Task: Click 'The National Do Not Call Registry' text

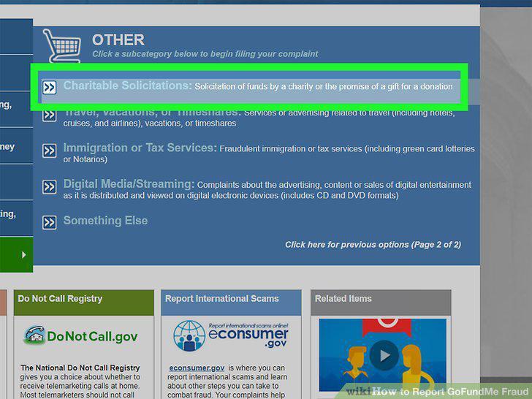Action: [80, 368]
